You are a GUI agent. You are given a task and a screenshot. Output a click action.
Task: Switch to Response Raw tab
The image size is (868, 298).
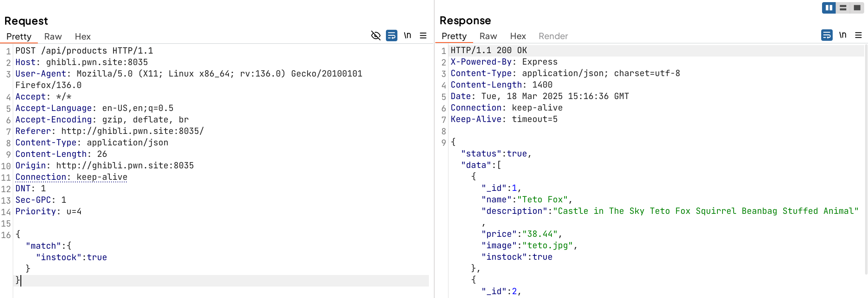tap(488, 36)
